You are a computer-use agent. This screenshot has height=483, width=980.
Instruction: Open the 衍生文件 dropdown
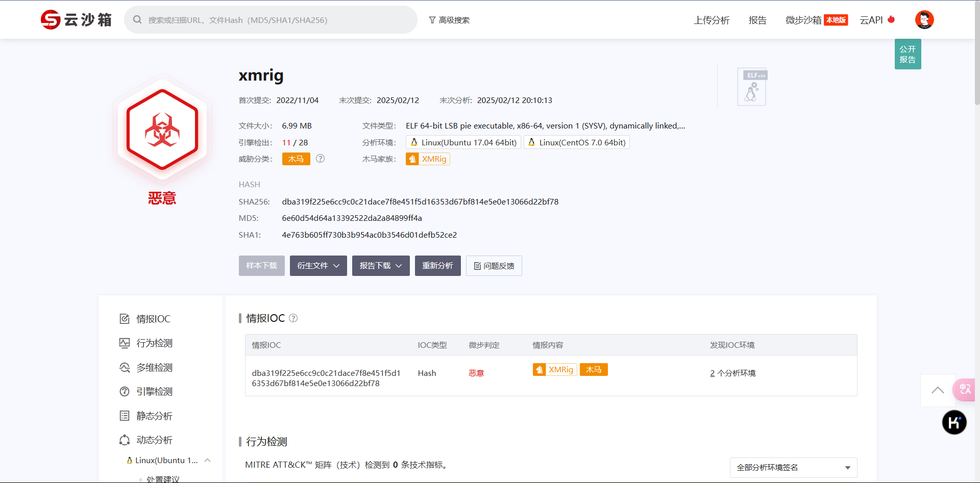[x=318, y=266]
